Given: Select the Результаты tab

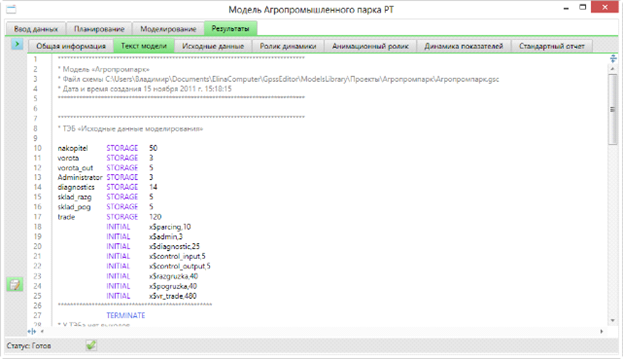Looking at the screenshot, I should (x=230, y=28).
